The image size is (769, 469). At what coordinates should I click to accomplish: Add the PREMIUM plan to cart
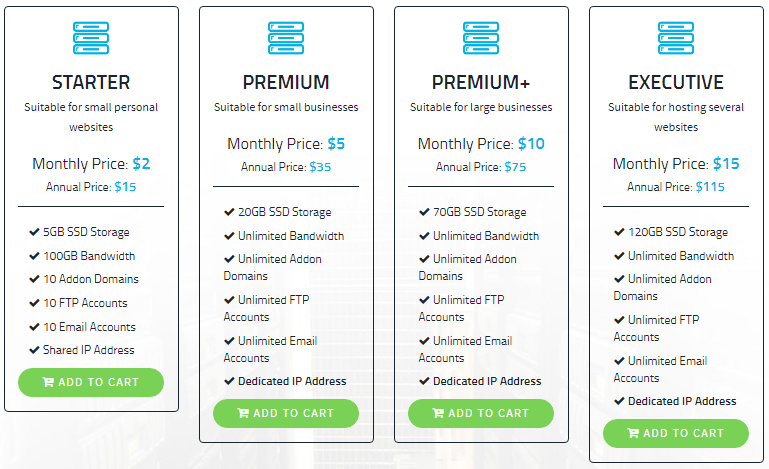(286, 413)
